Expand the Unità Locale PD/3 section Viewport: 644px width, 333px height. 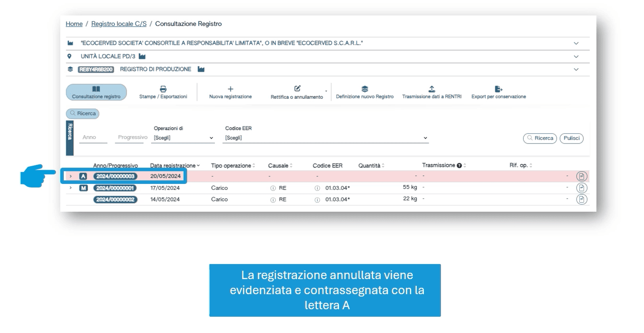point(576,56)
